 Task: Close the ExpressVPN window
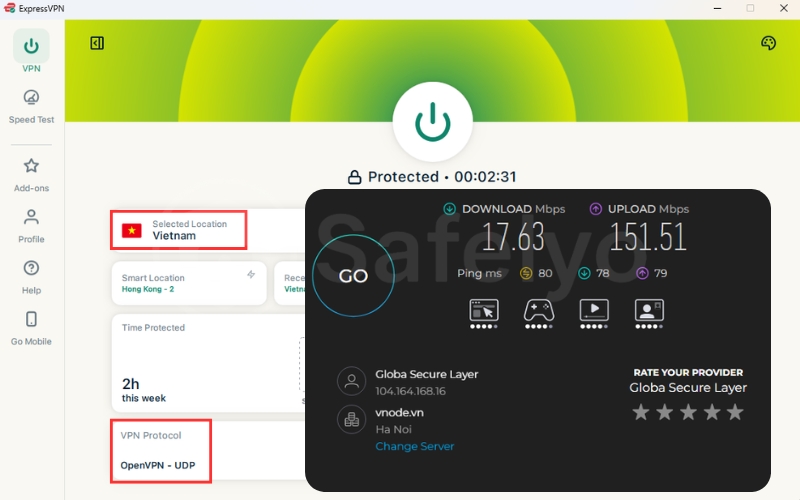784,8
